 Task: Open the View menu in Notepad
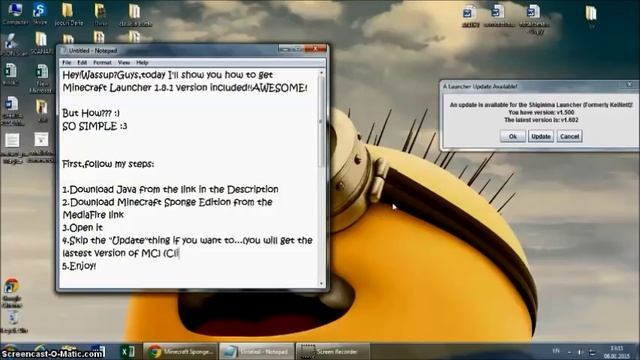(x=124, y=62)
